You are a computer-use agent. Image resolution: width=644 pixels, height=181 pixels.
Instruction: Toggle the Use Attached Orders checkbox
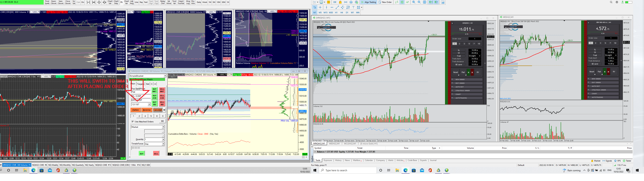point(133,121)
